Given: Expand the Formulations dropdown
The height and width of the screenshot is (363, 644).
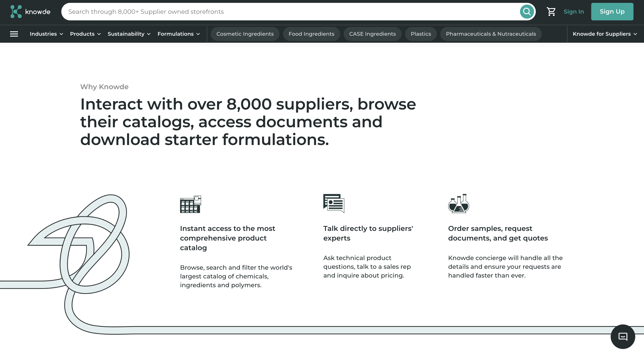Looking at the screenshot, I should [179, 34].
